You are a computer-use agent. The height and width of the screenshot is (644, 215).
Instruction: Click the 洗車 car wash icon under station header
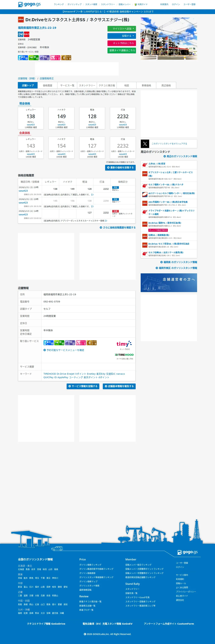pyautogui.click(x=23, y=58)
